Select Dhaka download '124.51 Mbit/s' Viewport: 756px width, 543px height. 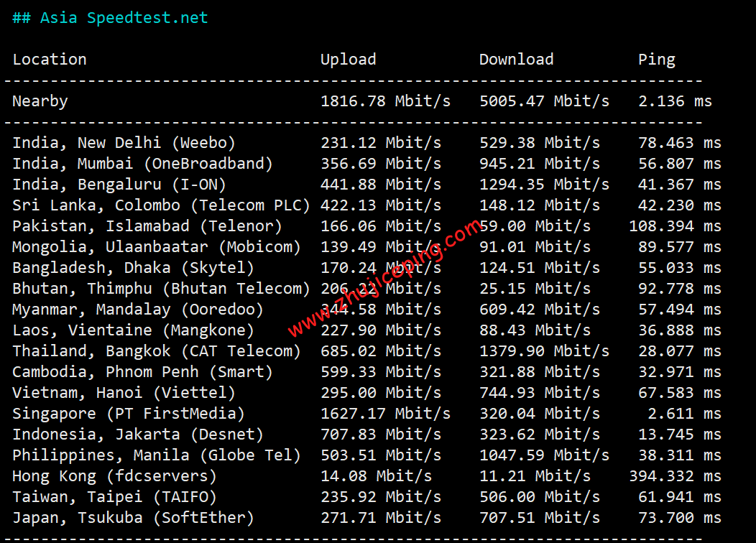(540, 268)
